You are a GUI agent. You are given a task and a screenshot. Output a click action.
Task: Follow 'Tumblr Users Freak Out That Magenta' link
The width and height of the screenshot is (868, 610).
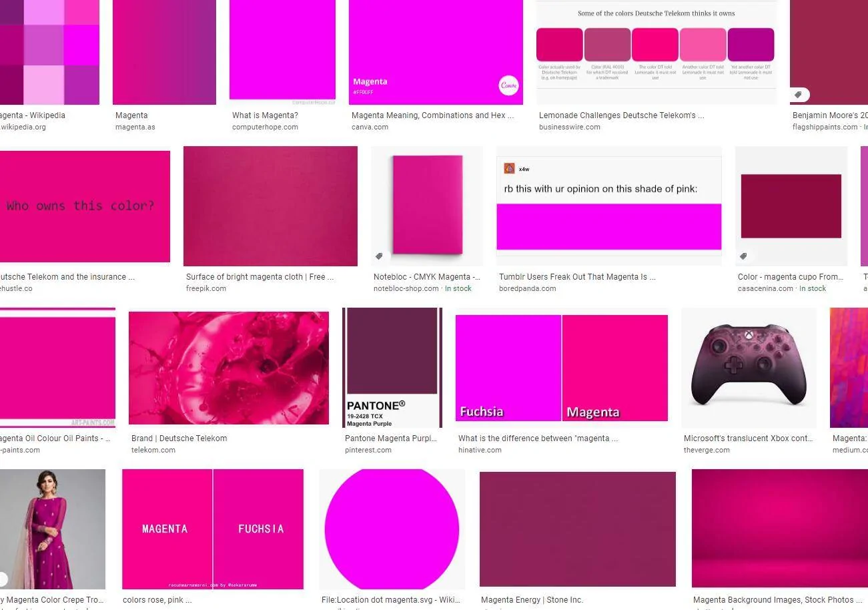coord(577,277)
